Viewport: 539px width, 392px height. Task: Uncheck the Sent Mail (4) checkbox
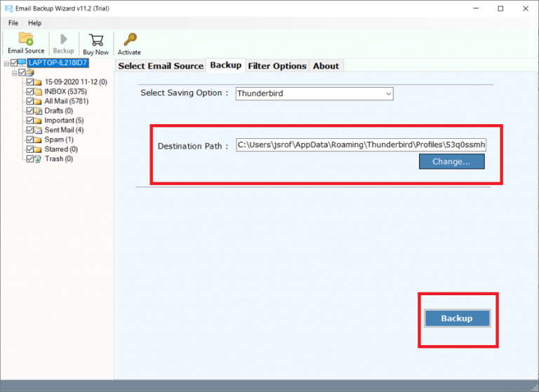[30, 130]
